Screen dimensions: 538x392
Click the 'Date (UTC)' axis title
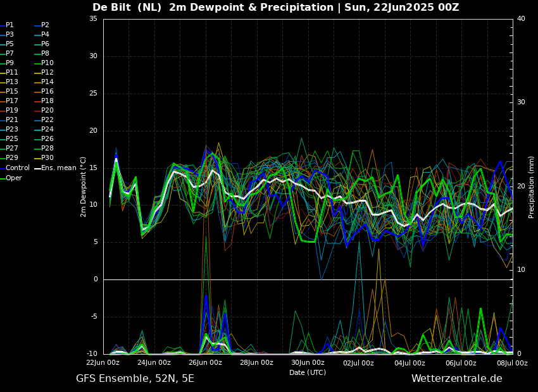click(x=308, y=372)
